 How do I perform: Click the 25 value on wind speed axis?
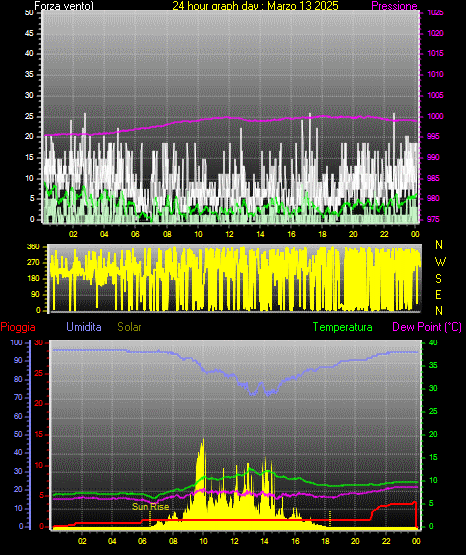[29, 116]
